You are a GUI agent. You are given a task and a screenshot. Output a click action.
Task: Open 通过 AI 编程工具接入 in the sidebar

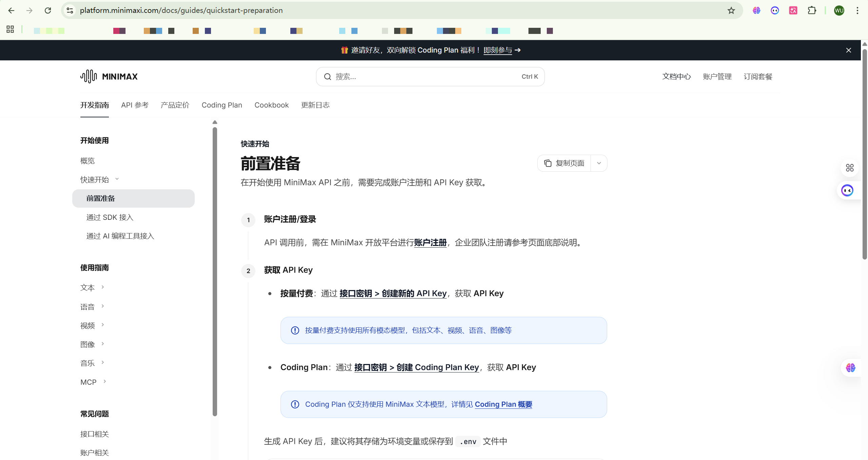tap(120, 236)
